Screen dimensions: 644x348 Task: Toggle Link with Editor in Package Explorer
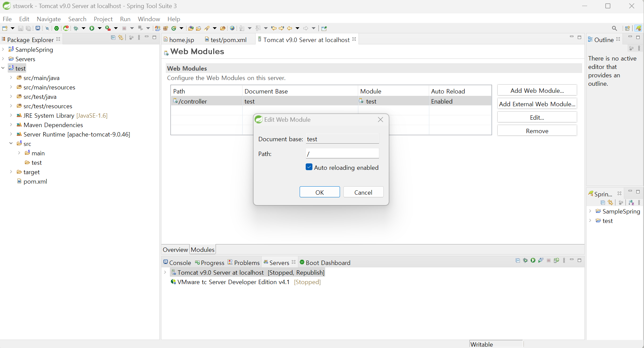121,38
